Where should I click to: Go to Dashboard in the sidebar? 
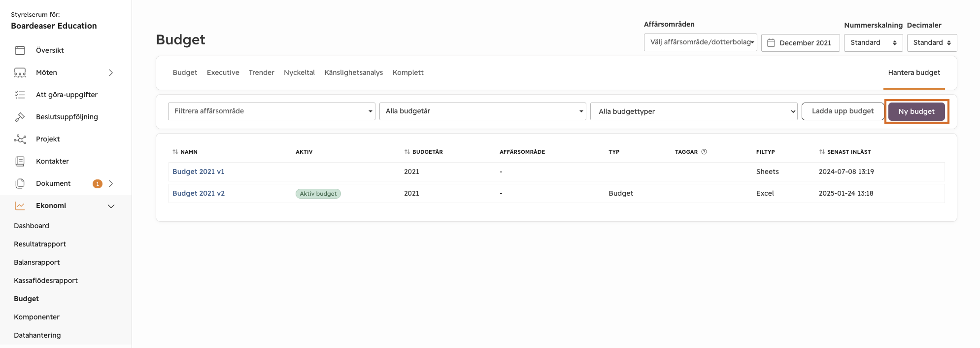point(32,226)
